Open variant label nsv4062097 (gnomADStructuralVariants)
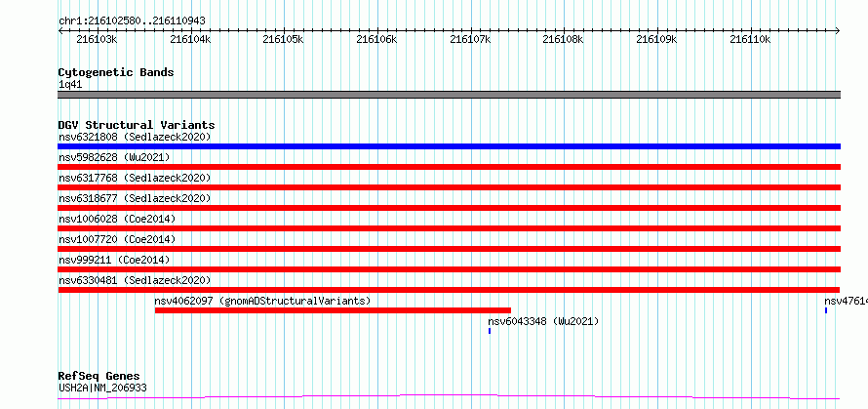This screenshot has width=868, height=409. tap(262, 301)
